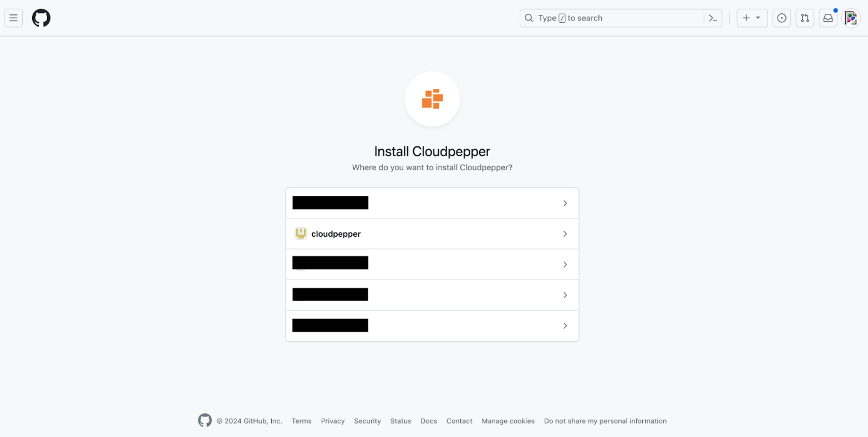Expand the cloudpepper row chevron
Viewport: 868px width, 437px height.
(x=565, y=233)
